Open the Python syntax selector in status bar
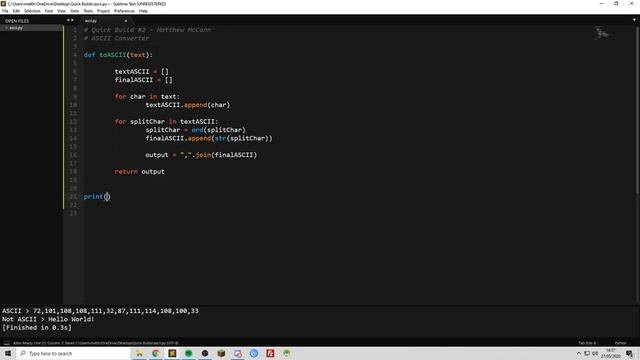The width and height of the screenshot is (640, 360). pos(620,343)
